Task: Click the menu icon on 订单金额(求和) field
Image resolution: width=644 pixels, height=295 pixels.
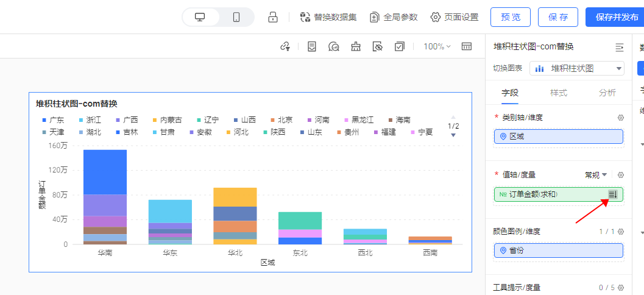Action: coord(613,194)
